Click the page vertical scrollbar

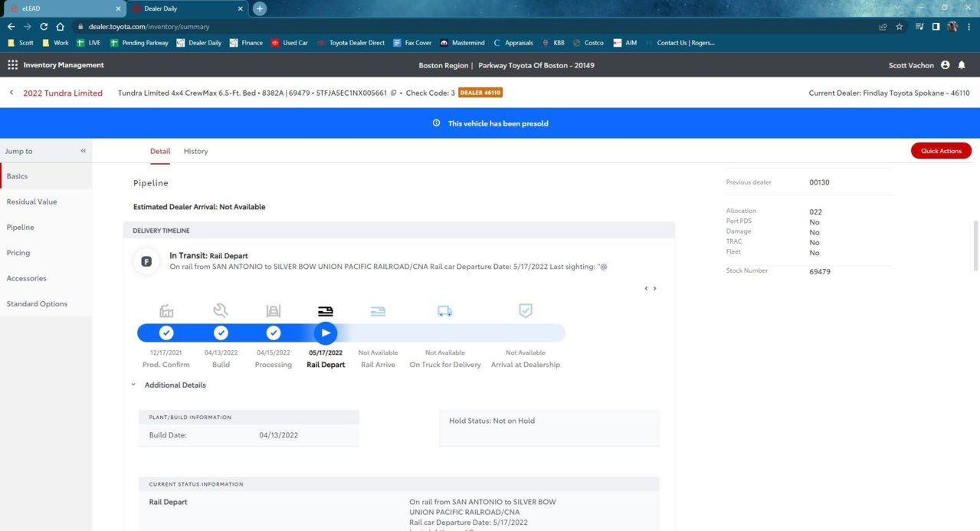point(975,245)
